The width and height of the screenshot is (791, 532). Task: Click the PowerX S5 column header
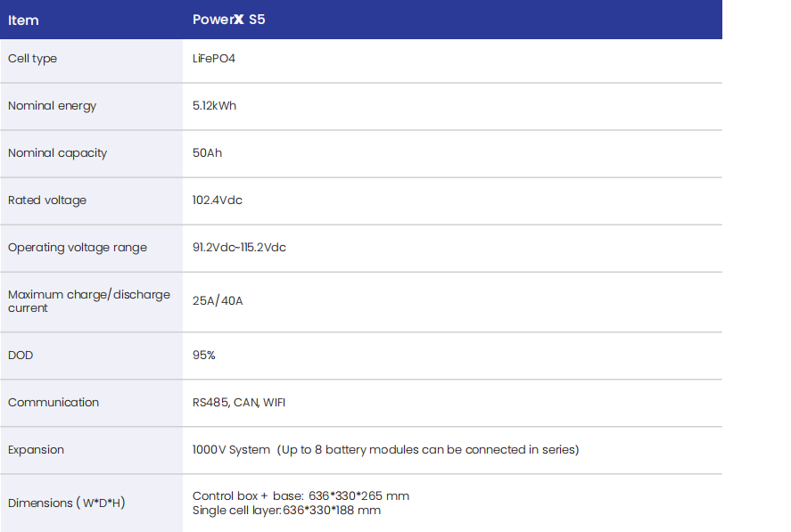(228, 20)
